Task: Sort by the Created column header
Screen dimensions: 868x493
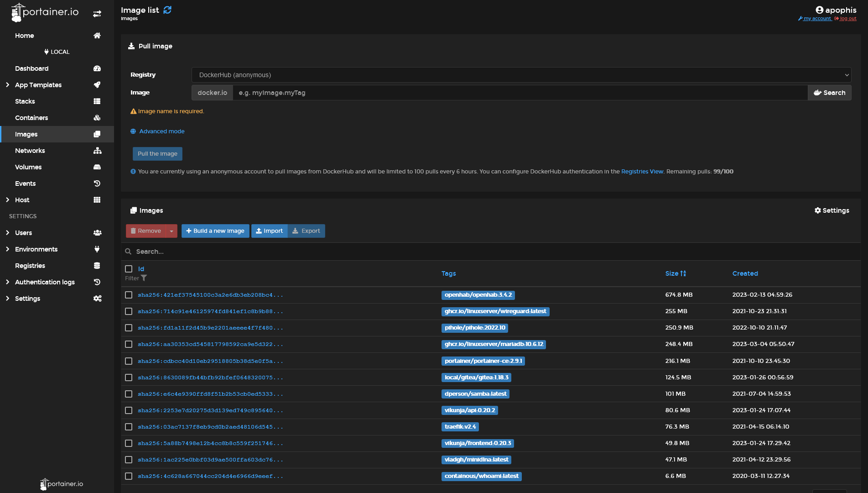Action: (745, 273)
